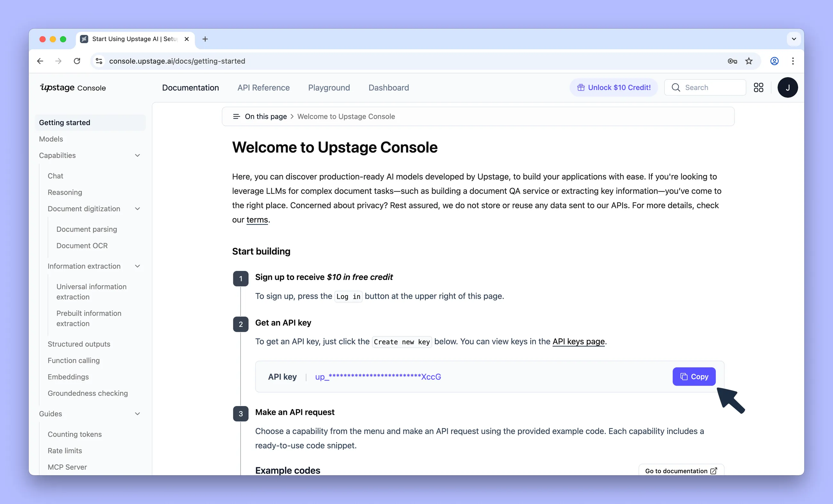Click the Chrome profile icon
The height and width of the screenshot is (504, 833).
(774, 61)
